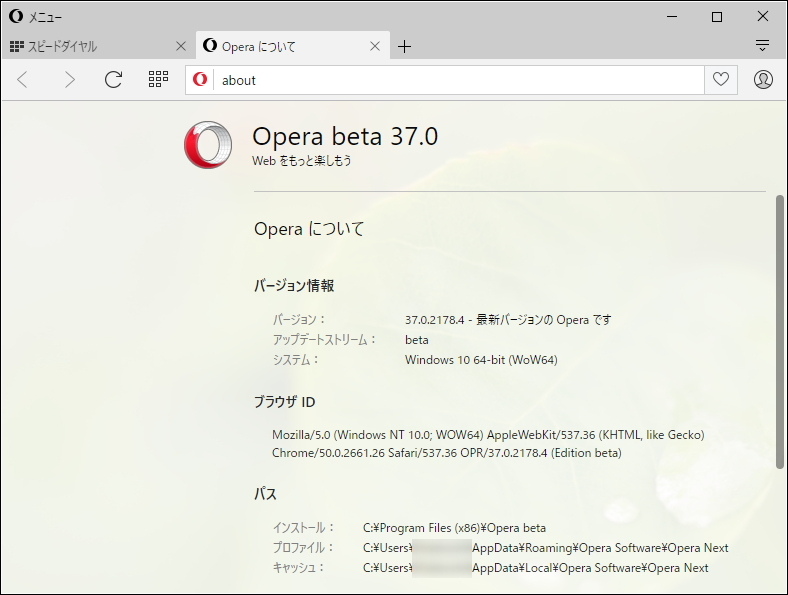Click the ブラウザ ID heading
Screen dimensions: 788x595
click(284, 402)
